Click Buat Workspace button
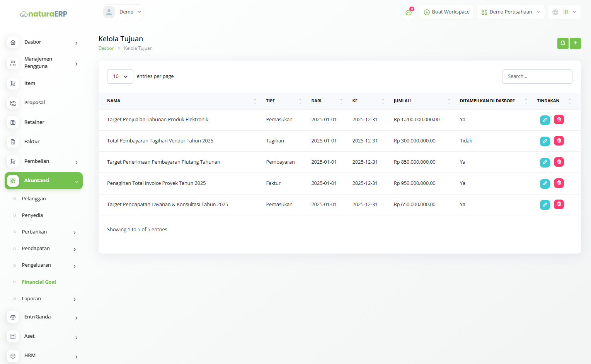 click(446, 12)
